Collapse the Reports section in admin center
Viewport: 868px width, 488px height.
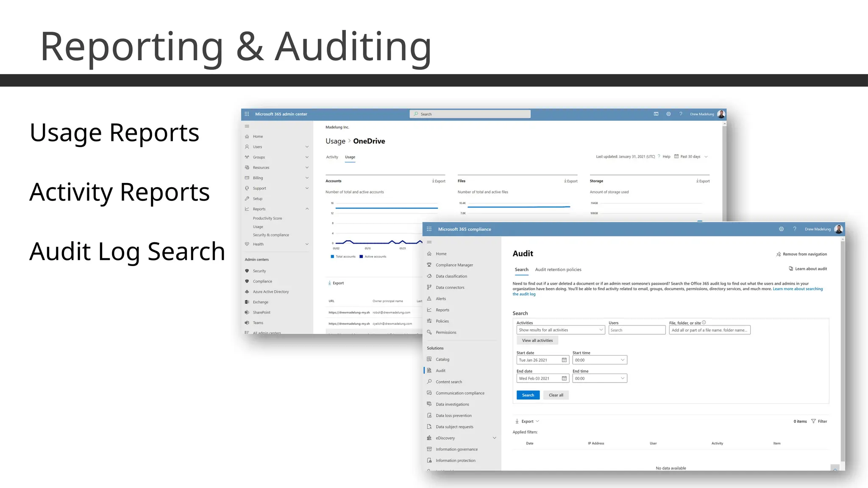[x=307, y=209]
